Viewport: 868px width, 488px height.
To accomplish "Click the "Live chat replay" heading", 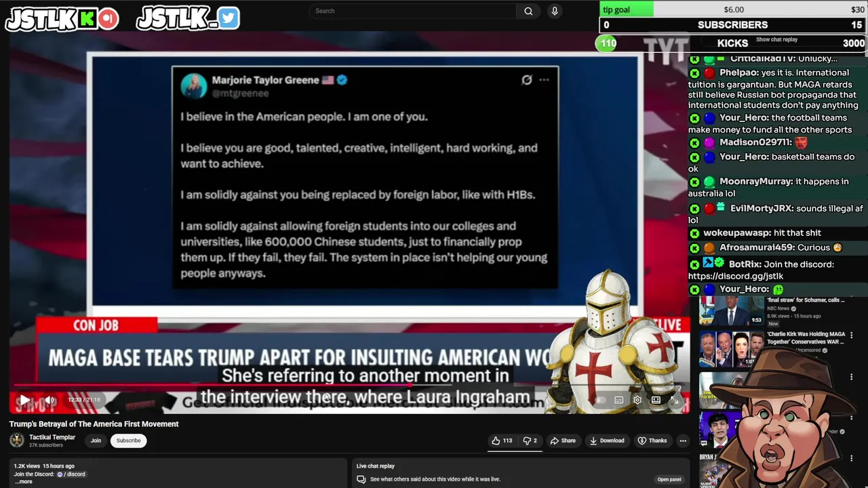I will [x=376, y=466].
